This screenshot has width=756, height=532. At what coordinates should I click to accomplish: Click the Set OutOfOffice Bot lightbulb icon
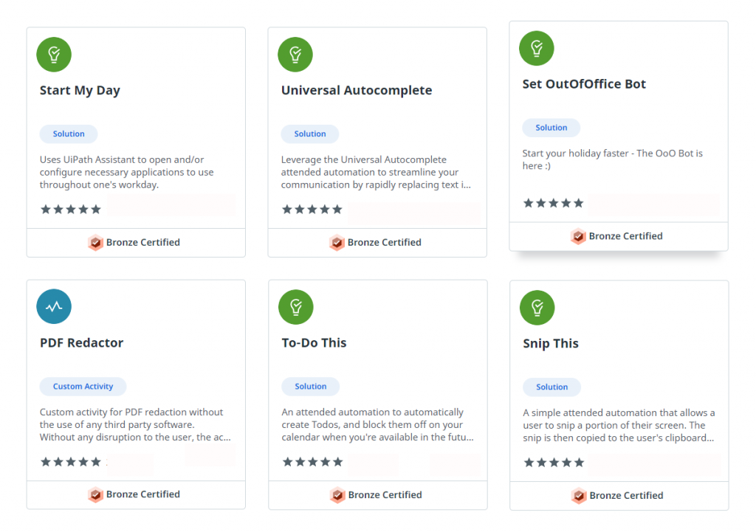[x=537, y=48]
